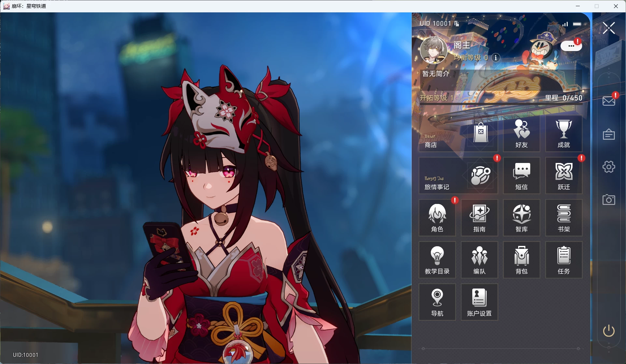Click the 均衡等级 info icon
This screenshot has width=626, height=364.
point(496,58)
